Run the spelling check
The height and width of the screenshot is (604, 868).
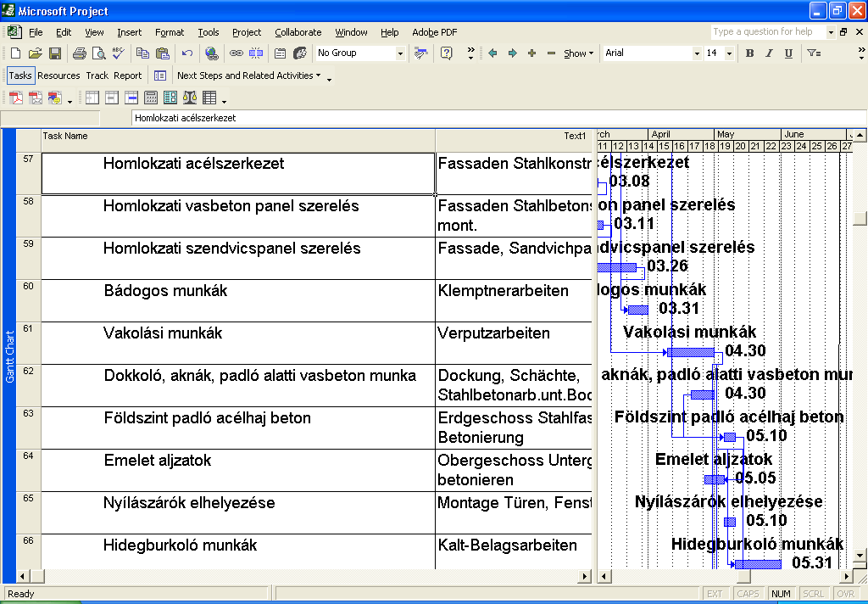118,53
